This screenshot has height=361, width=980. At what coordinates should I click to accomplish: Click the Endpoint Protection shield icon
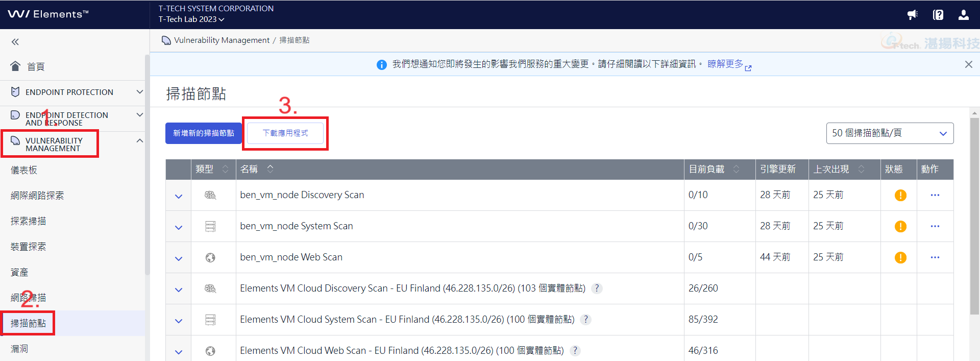pyautogui.click(x=15, y=92)
